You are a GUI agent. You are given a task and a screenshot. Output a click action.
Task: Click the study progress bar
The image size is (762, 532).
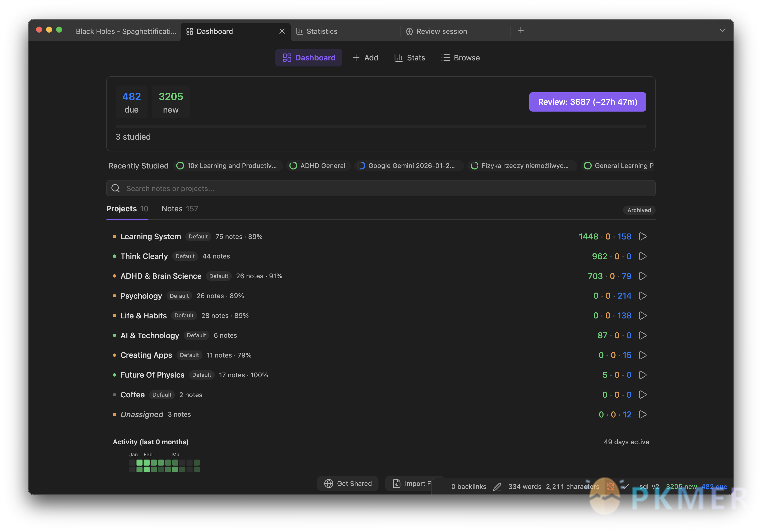pos(381,126)
